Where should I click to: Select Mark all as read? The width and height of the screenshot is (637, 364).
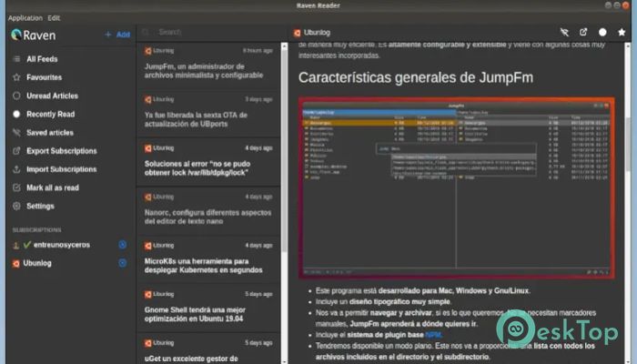(53, 187)
